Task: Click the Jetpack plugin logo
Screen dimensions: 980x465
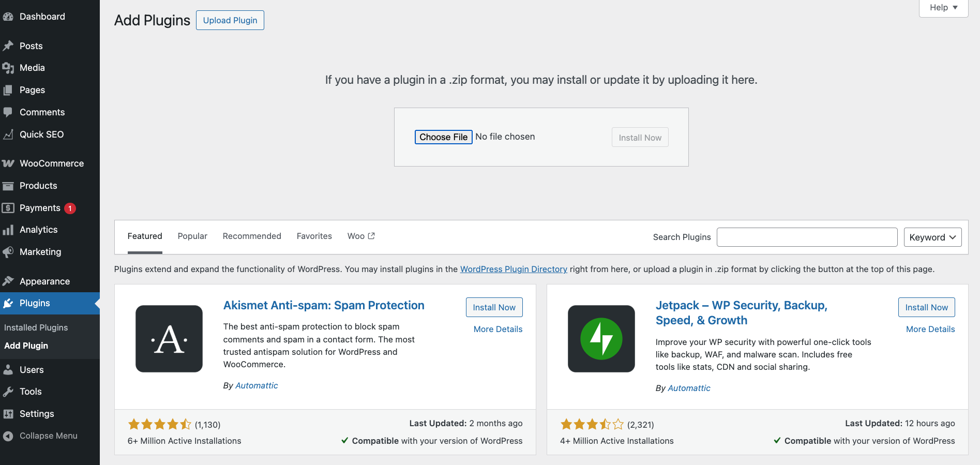Action: click(x=601, y=339)
